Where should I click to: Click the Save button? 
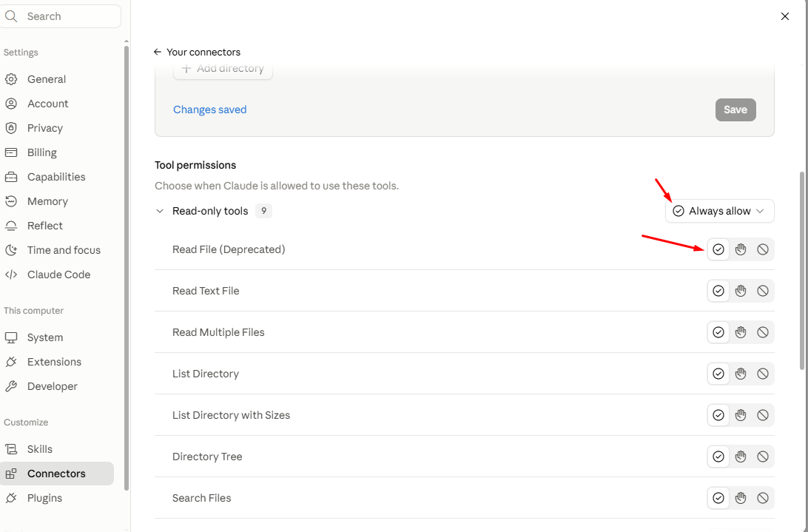pyautogui.click(x=735, y=110)
